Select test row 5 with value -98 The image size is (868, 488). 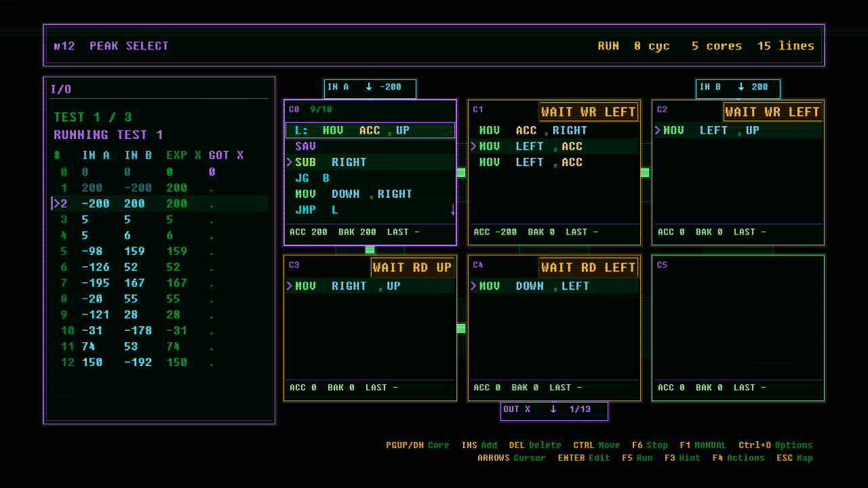160,251
